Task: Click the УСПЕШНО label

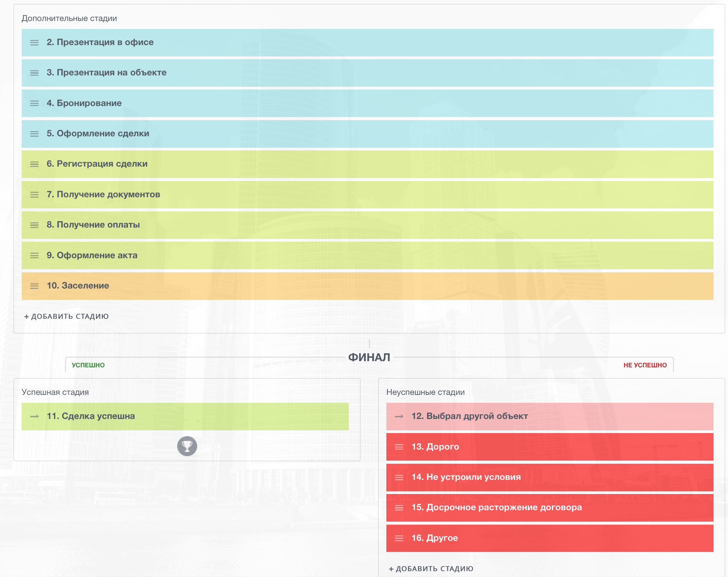Action: 88,365
